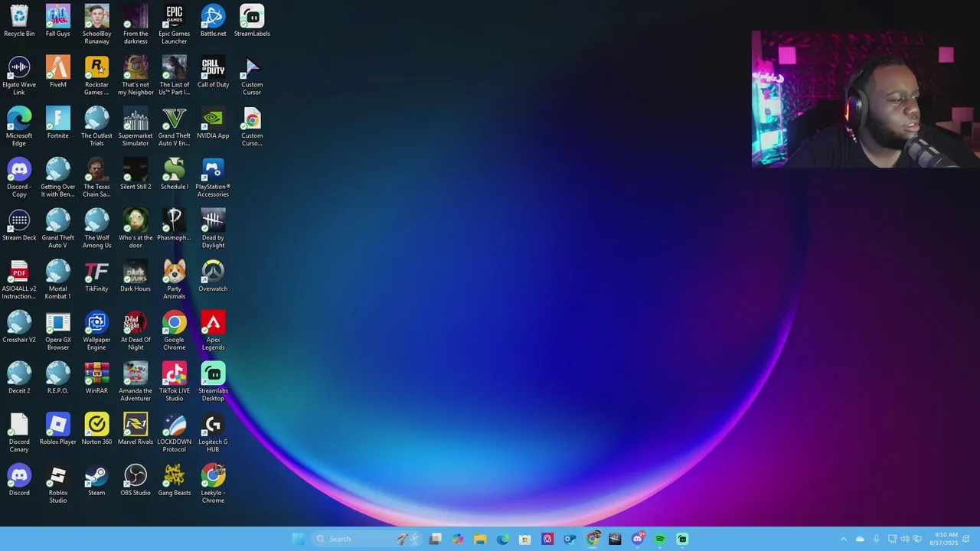Select the Microsoft Edge desktop icon
This screenshot has width=980, height=551.
click(x=19, y=127)
